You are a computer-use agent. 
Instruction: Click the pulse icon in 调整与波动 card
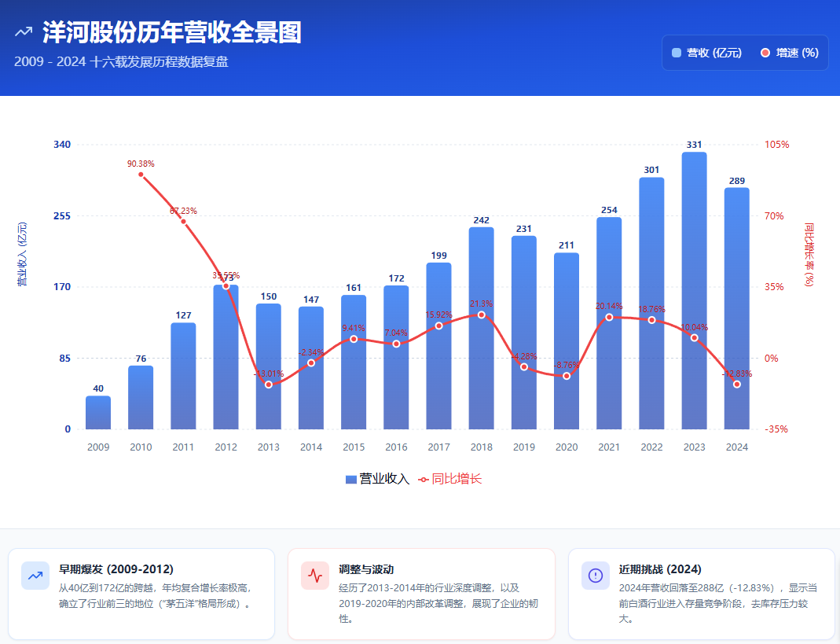pos(315,576)
